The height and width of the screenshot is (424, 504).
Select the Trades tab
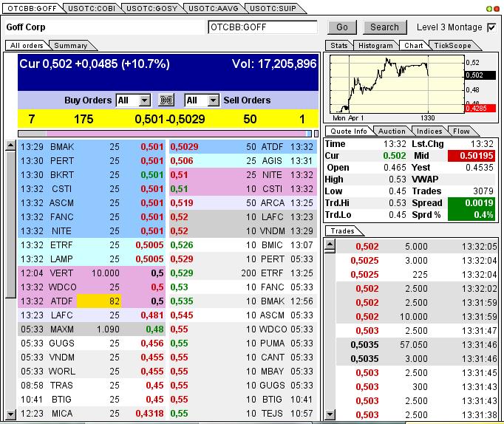pos(343,231)
